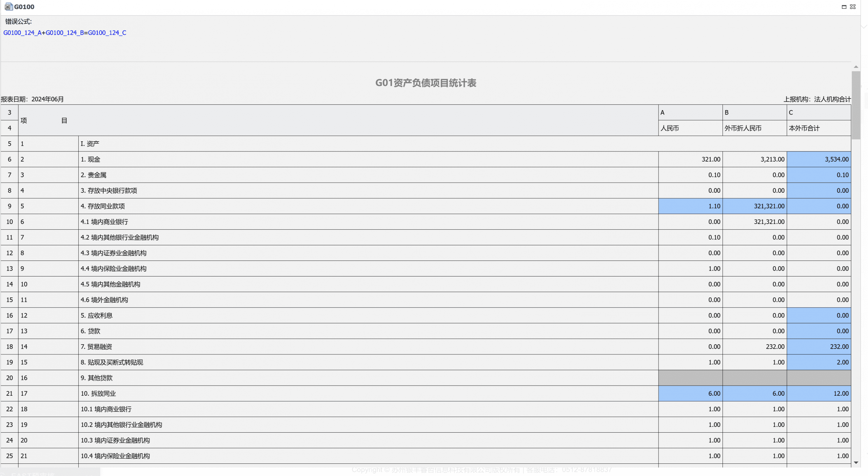Close the G0100 report window
Screen dimensions: 868x476
coord(853,7)
